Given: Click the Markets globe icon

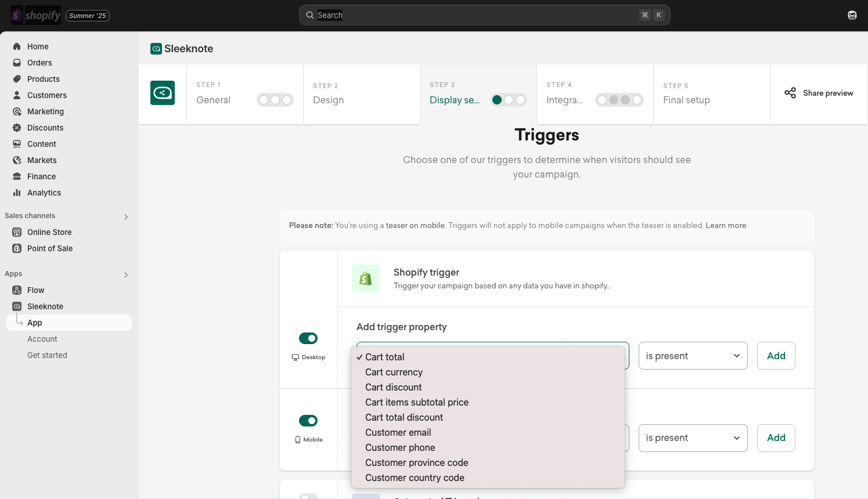Looking at the screenshot, I should point(17,160).
